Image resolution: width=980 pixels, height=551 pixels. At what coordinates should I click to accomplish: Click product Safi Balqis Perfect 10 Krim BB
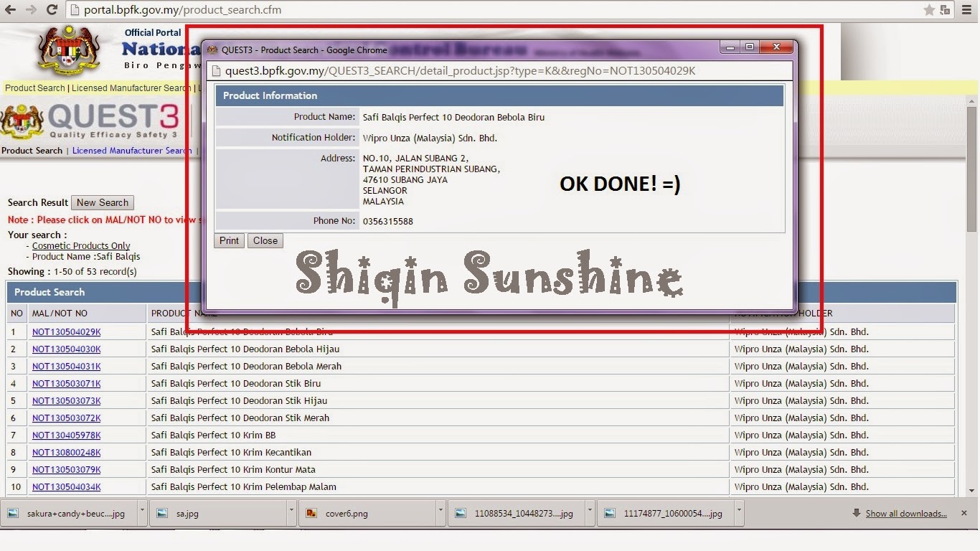(x=214, y=435)
